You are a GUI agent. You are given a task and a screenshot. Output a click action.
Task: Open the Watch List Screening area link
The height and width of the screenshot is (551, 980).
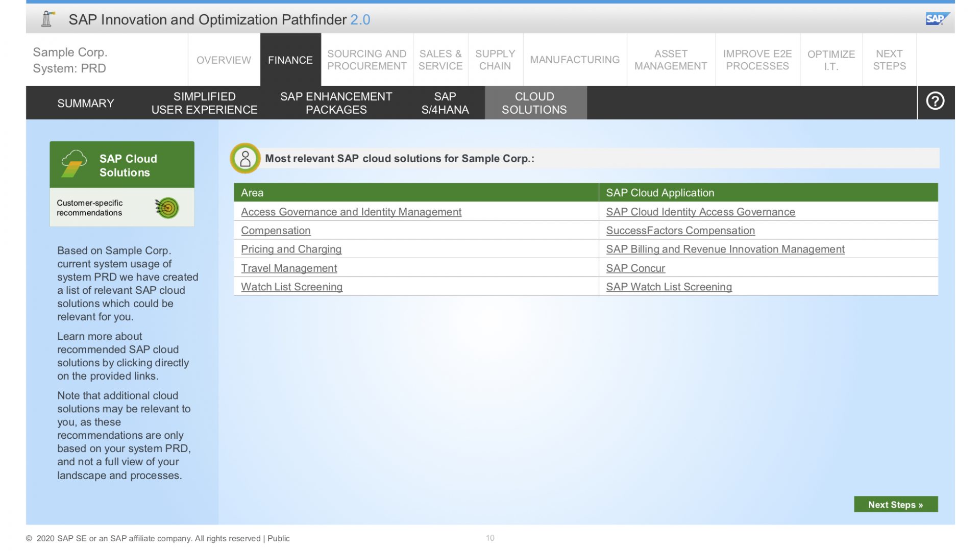(291, 287)
